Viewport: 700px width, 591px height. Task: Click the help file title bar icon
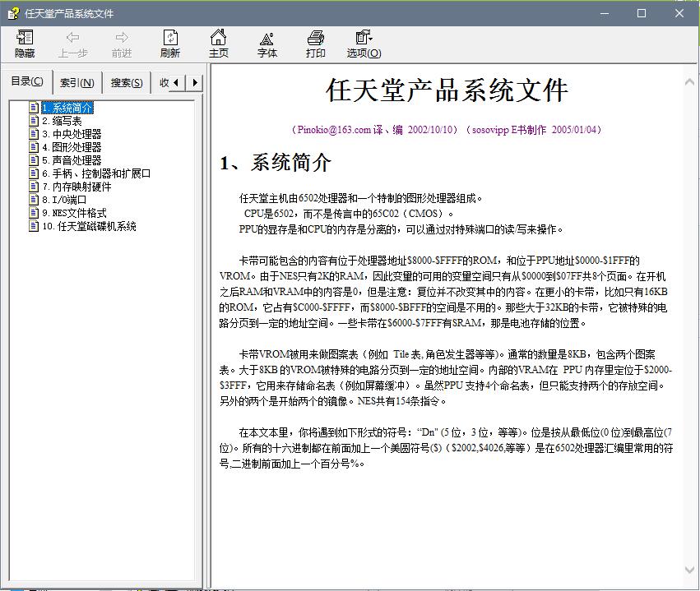click(12, 13)
